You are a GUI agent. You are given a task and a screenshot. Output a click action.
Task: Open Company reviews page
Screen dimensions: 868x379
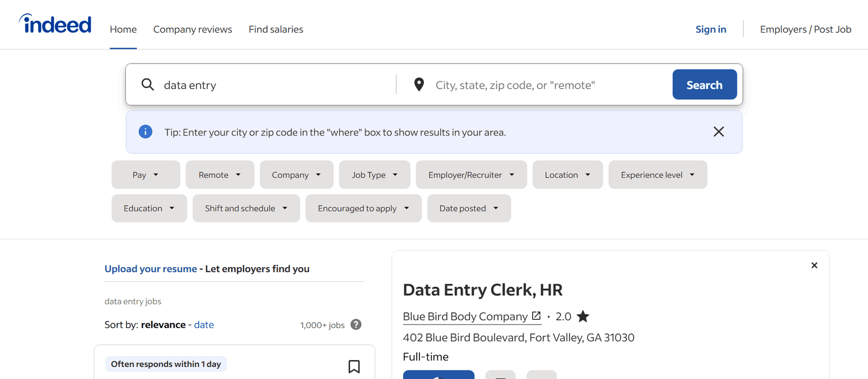[x=193, y=29]
